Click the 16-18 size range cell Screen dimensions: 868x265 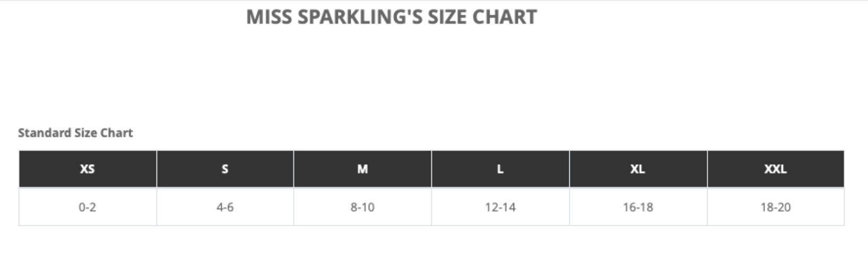(x=638, y=207)
